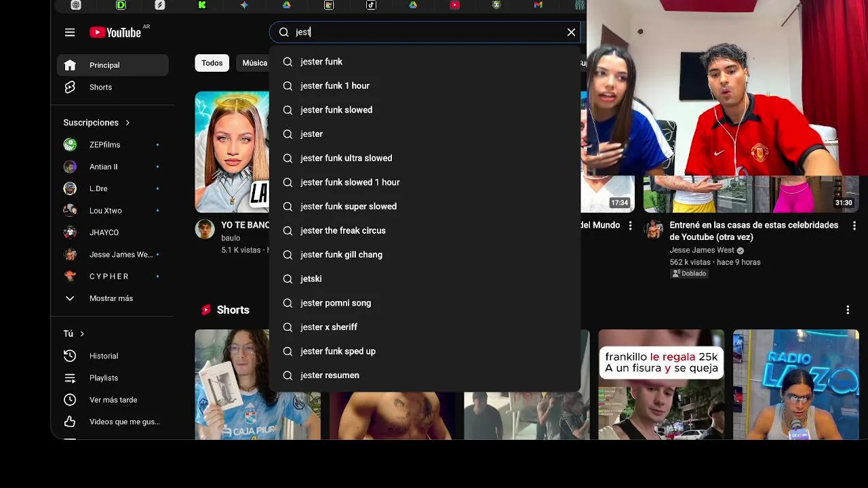This screenshot has height=488, width=868.
Task: Open 'Videos que me gus...' list
Action: click(x=113, y=422)
